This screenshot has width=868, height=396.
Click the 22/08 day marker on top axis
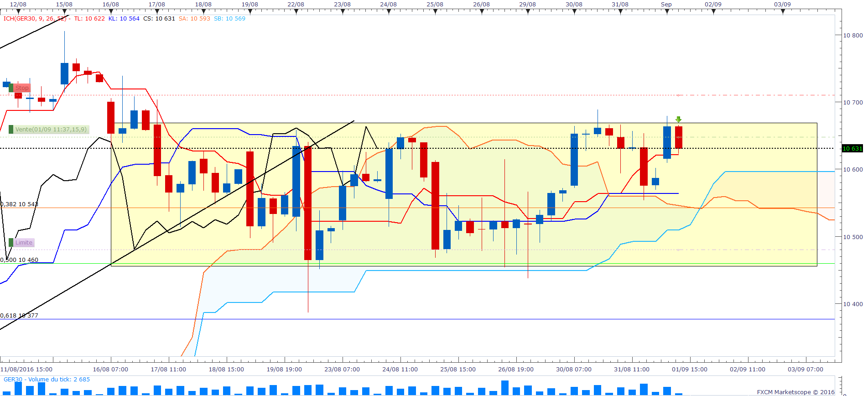point(296,5)
